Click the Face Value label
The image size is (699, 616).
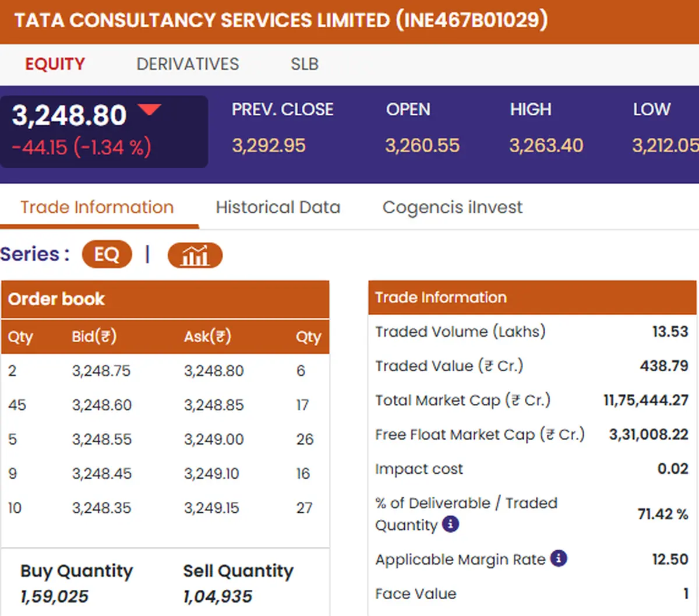click(x=416, y=594)
